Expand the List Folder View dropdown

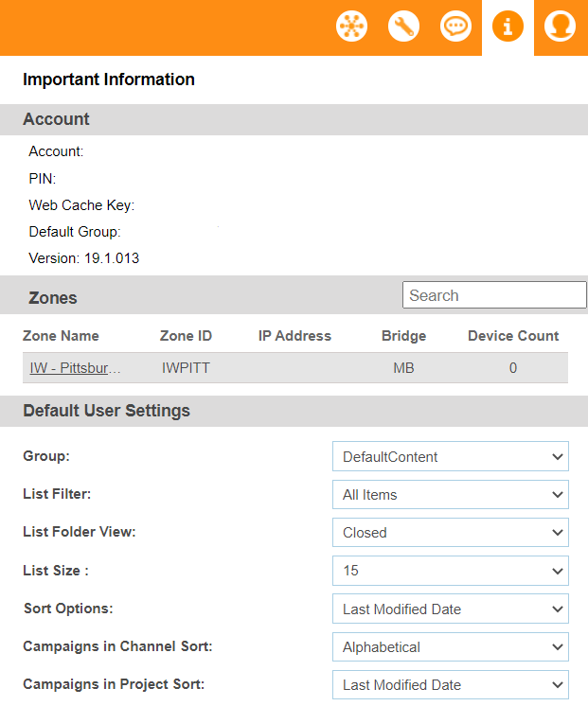(451, 532)
